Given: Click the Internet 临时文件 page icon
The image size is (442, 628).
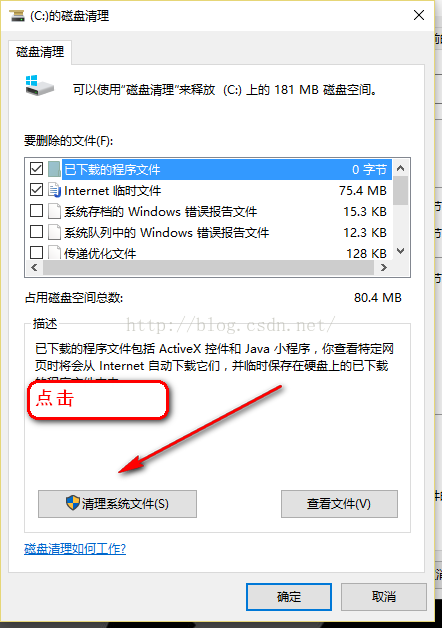Looking at the screenshot, I should [54, 190].
